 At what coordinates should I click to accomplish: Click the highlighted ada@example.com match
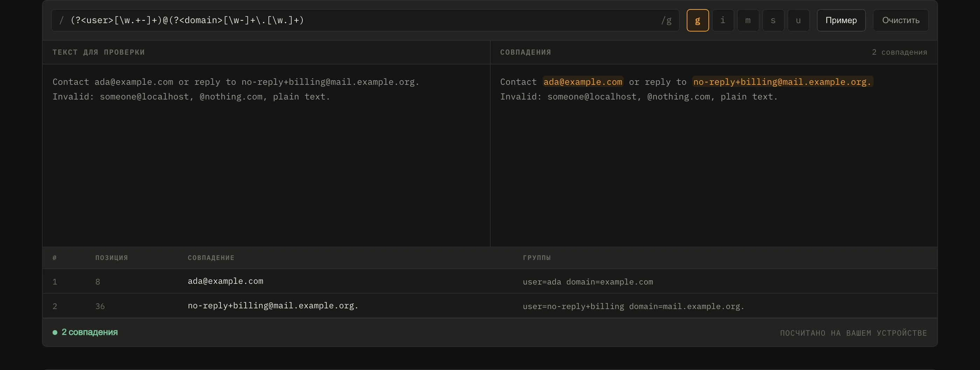point(583,82)
